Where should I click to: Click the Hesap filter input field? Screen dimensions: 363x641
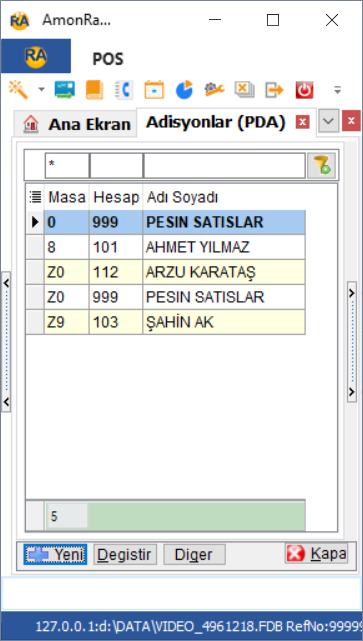tap(116, 166)
